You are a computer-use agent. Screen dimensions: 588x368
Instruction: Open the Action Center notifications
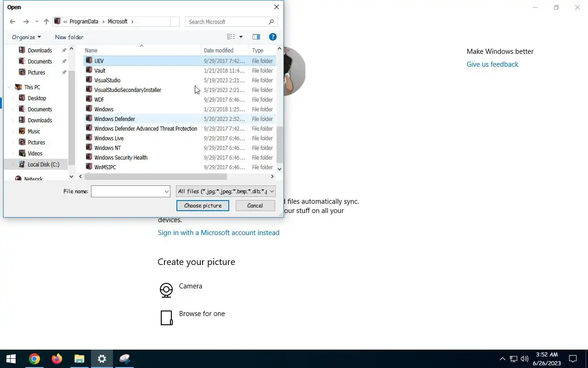573,359
